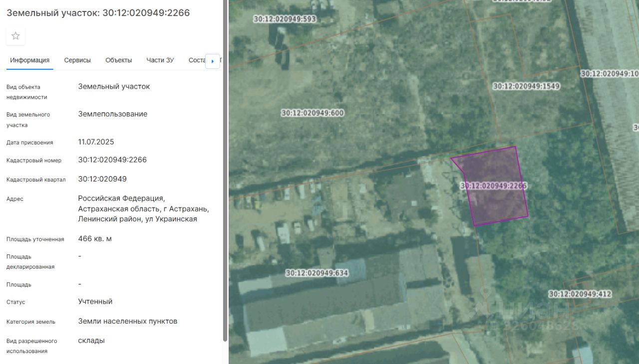Click the 'Адрес' field label

[x=15, y=199]
